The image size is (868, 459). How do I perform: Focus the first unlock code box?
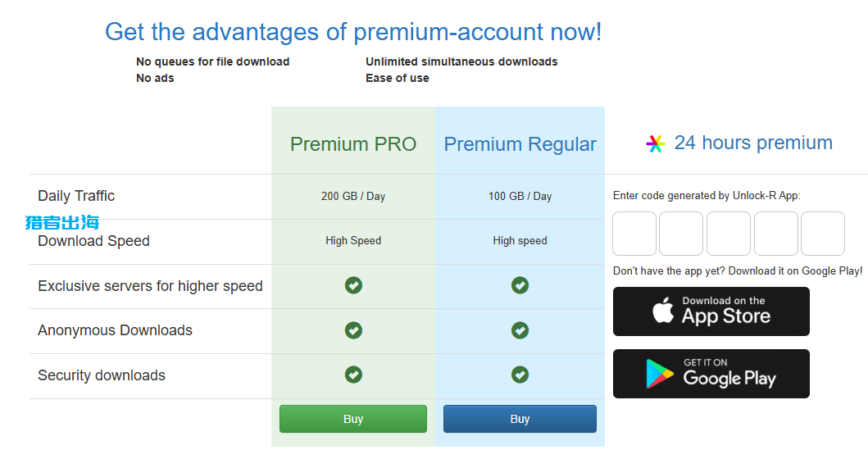634,234
